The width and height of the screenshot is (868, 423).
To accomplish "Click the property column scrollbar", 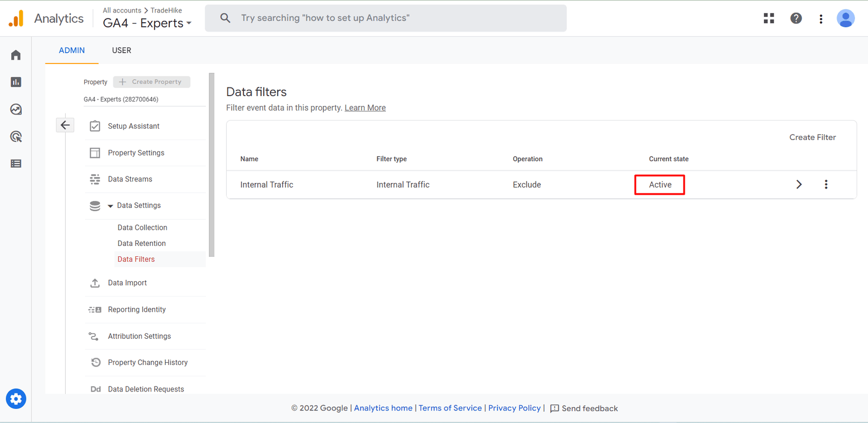I will (x=212, y=165).
